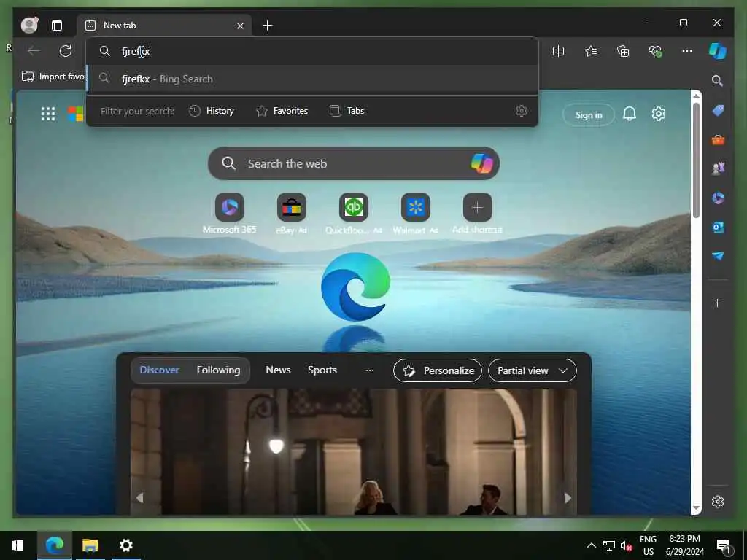Show hidden tray icons chevron
Viewport: 747px width, 560px height.
(591, 545)
